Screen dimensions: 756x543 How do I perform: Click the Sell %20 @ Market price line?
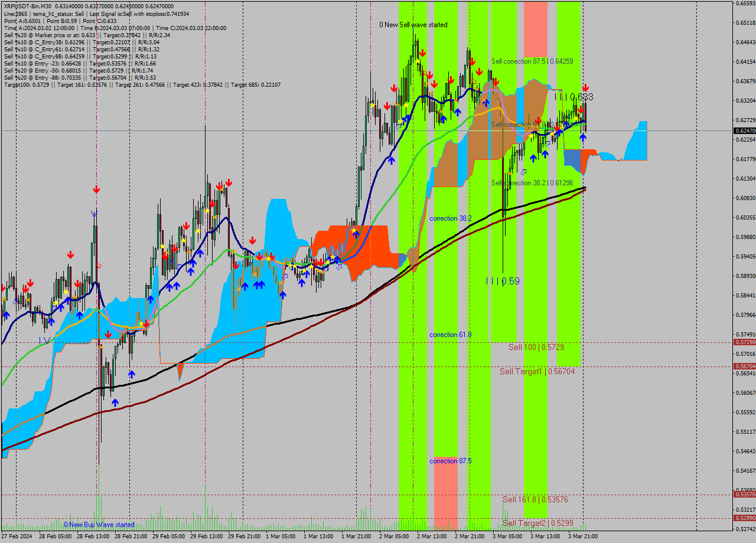[87, 35]
